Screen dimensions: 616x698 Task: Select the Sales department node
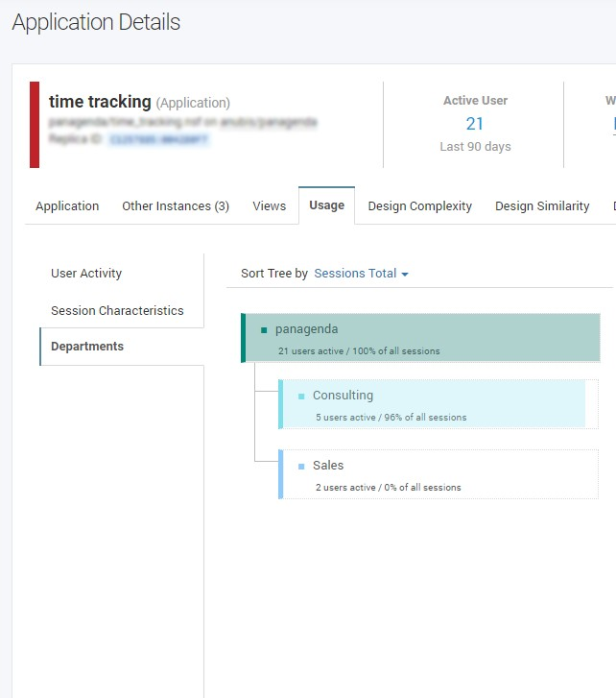(x=438, y=474)
